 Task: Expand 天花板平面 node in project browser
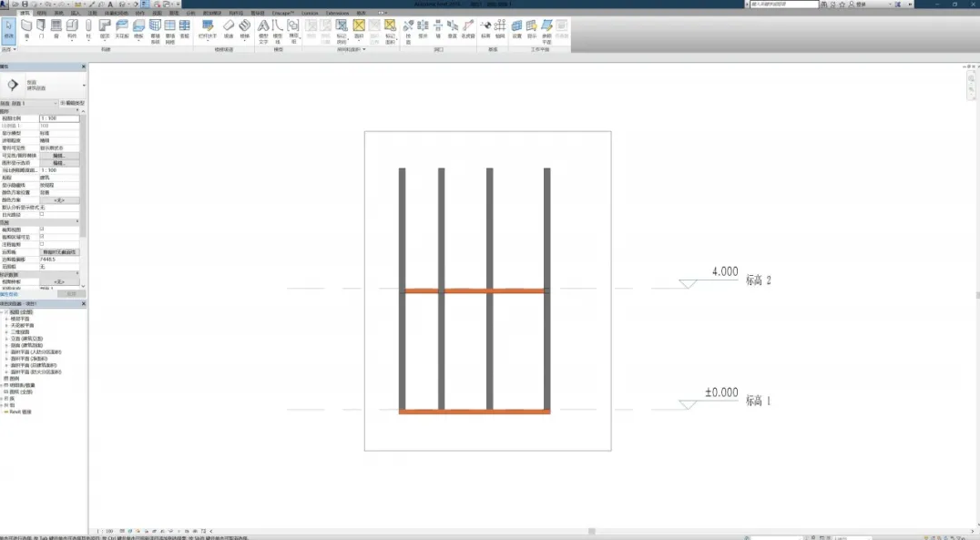(7, 326)
